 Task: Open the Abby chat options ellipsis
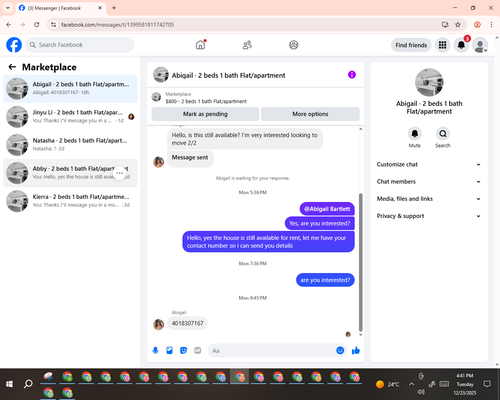click(x=120, y=173)
